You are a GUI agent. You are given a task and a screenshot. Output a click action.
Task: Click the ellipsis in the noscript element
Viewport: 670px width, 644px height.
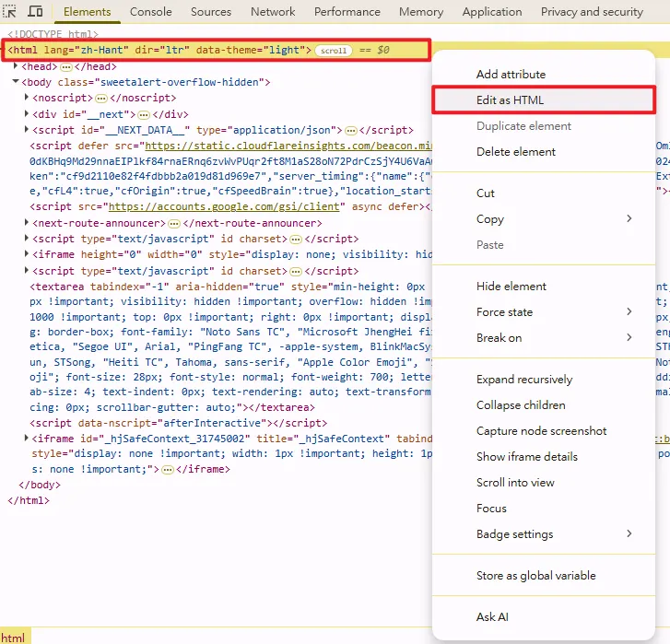pyautogui.click(x=101, y=98)
